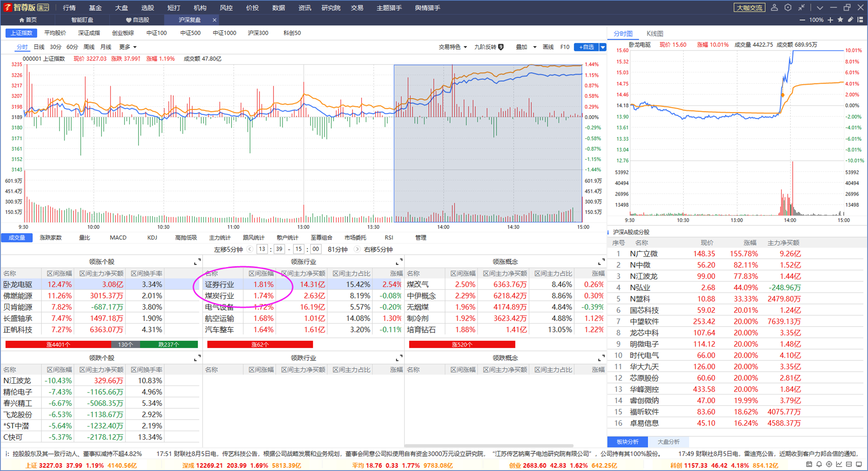Switch to 板块分析 view

627,442
